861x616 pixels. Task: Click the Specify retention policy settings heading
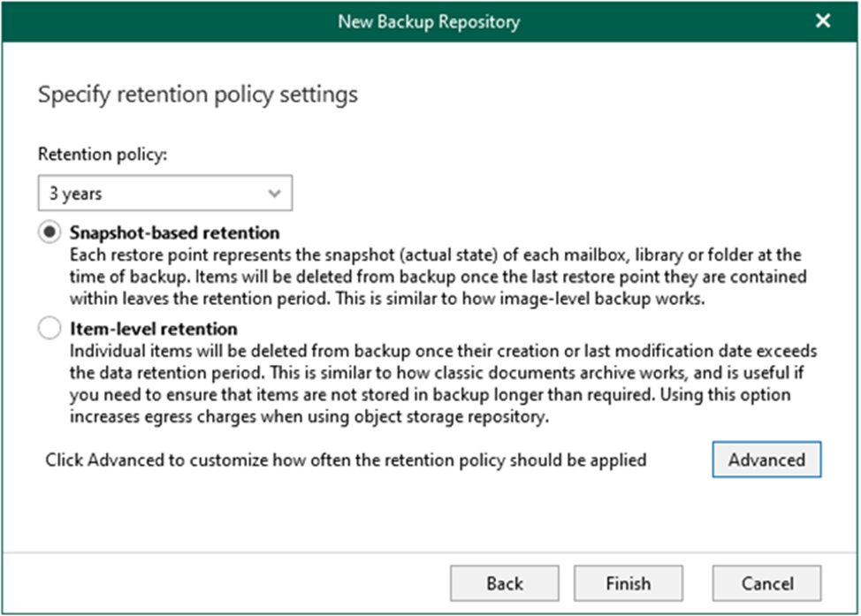(x=198, y=95)
